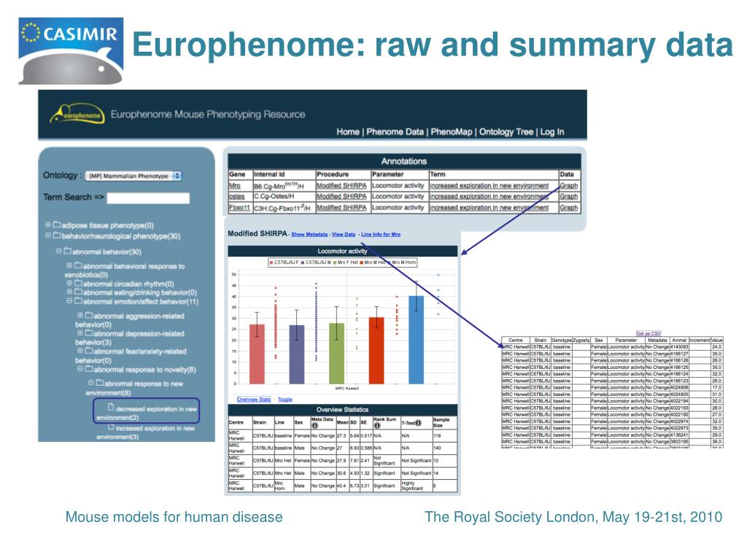Click the Rank Sum info icon
Image resolution: width=747 pixels, height=560 pixels.
point(377,425)
